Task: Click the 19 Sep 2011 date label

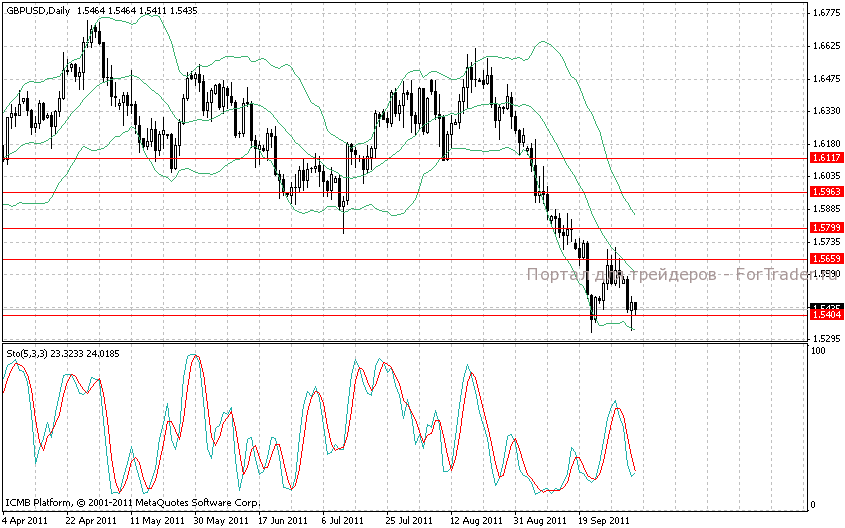Action: (x=604, y=521)
